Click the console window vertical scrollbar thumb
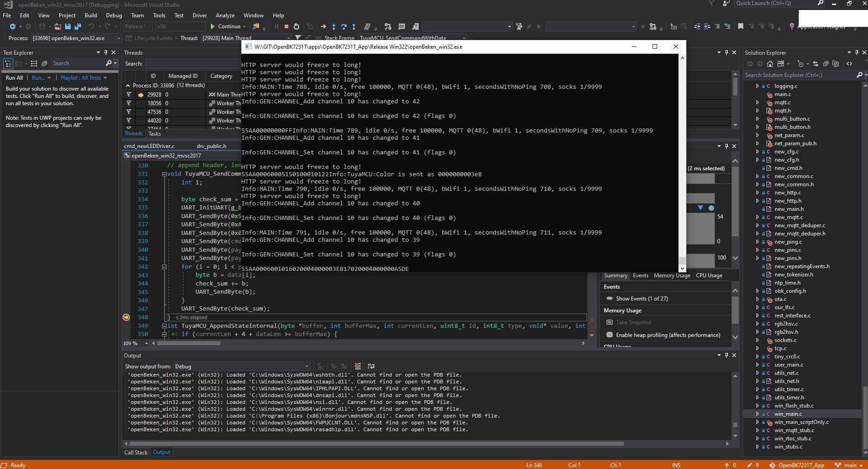This screenshot has height=469, width=868. tap(682, 260)
